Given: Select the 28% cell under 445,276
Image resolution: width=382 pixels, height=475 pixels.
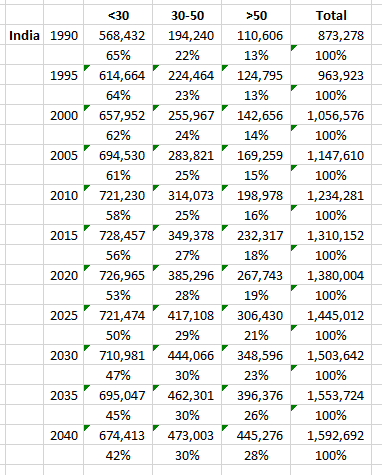Looking at the screenshot, I should (x=256, y=455).
